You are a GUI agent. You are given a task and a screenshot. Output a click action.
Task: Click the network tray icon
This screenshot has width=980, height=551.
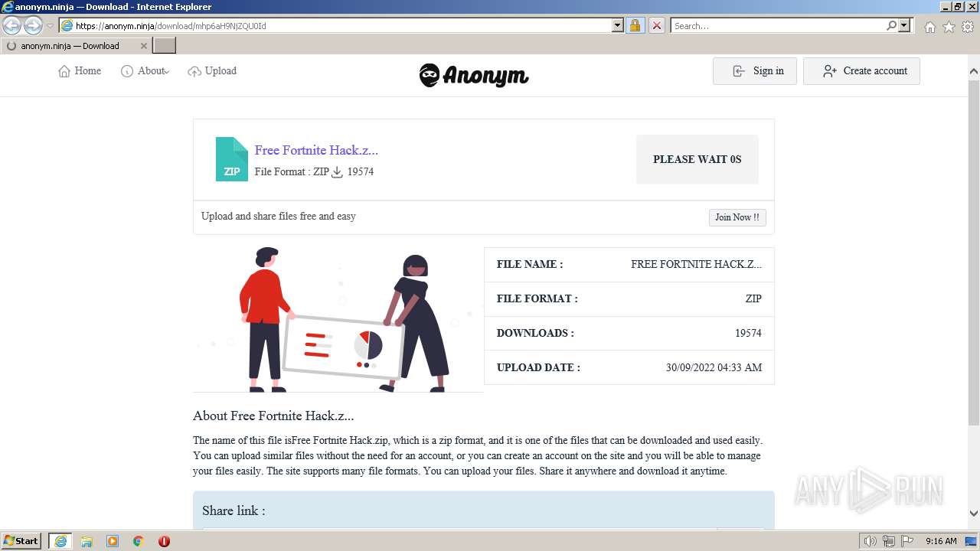tap(888, 541)
